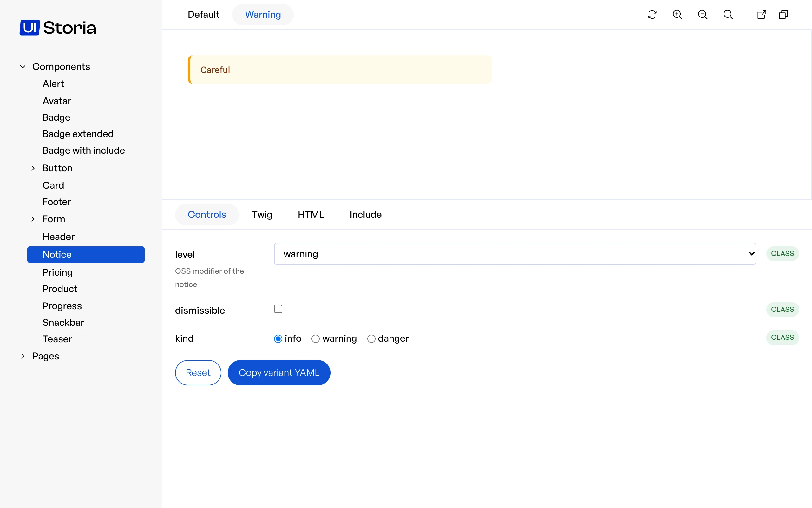Open preview in new tab icon

pyautogui.click(x=762, y=15)
